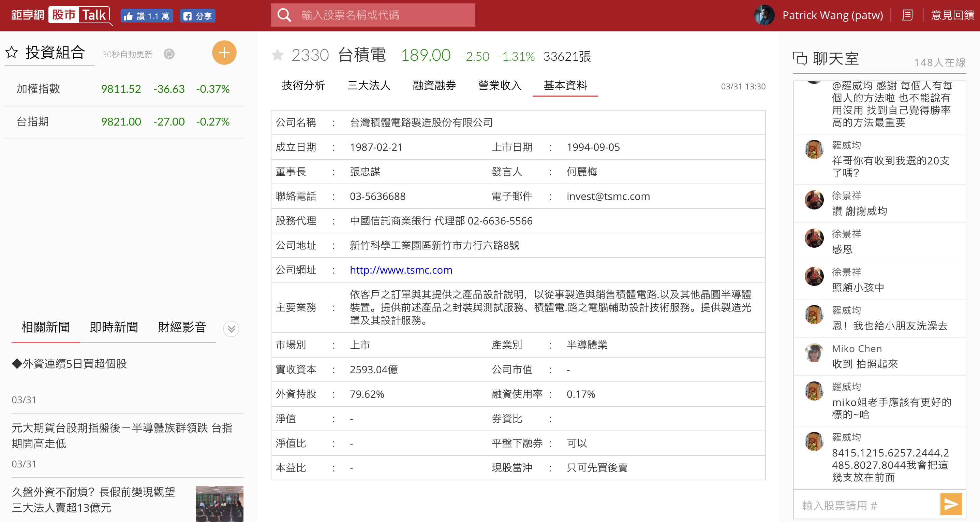Switch to 技術分析 tab
The height and width of the screenshot is (522, 980).
(303, 85)
